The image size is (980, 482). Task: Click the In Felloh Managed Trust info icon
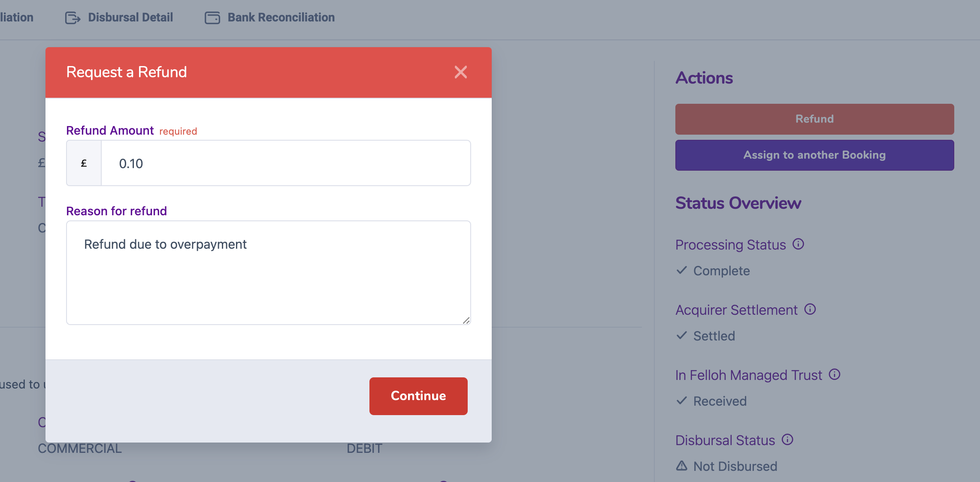(x=835, y=374)
